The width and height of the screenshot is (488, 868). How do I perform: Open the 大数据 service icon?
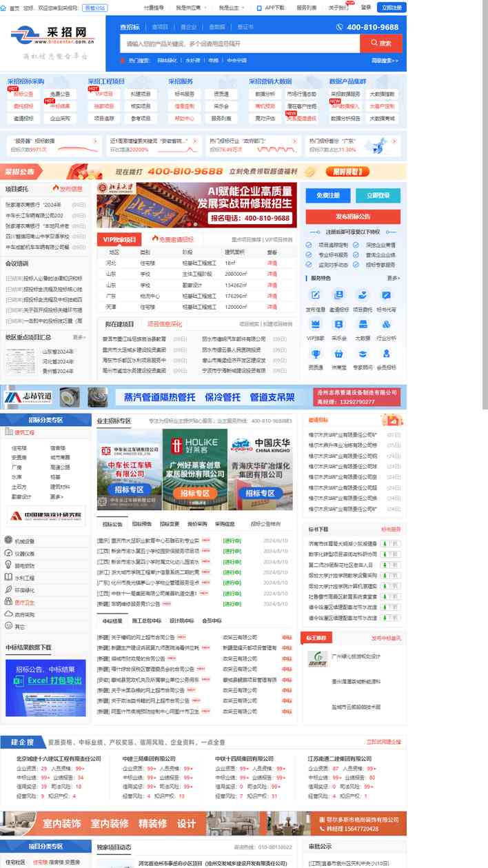click(363, 324)
